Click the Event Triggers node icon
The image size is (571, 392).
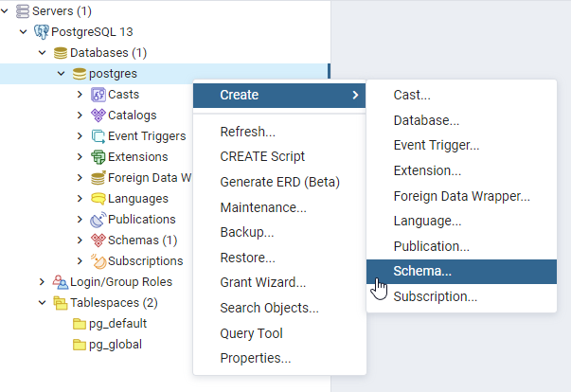98,136
